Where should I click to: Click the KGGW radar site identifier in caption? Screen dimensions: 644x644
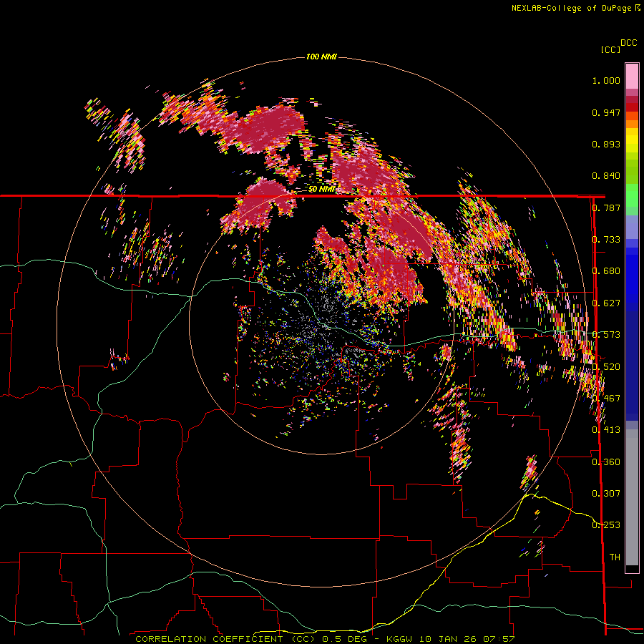(x=401, y=639)
